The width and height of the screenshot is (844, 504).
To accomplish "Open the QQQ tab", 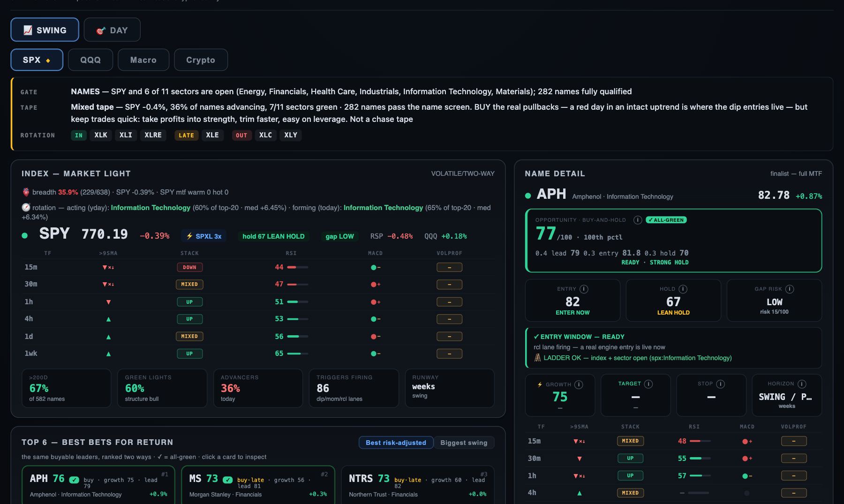I will coord(90,60).
